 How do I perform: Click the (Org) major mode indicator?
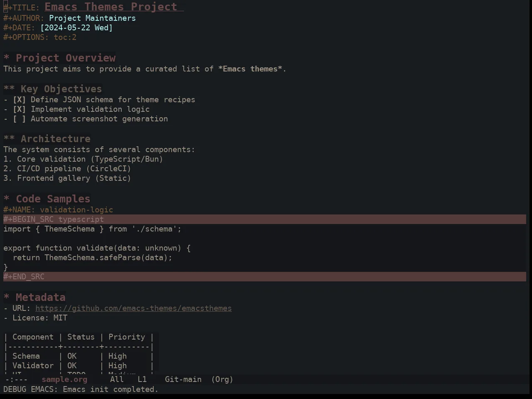[222, 379]
